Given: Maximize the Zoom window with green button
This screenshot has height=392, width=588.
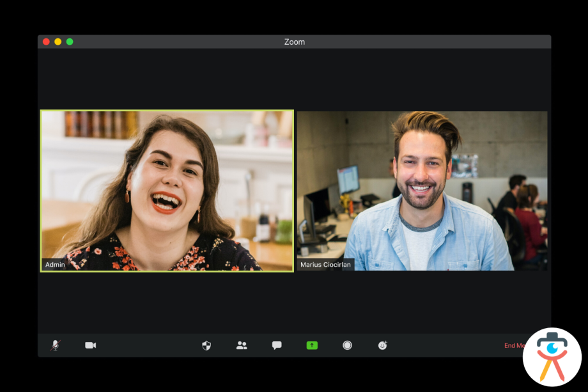Looking at the screenshot, I should tap(70, 42).
